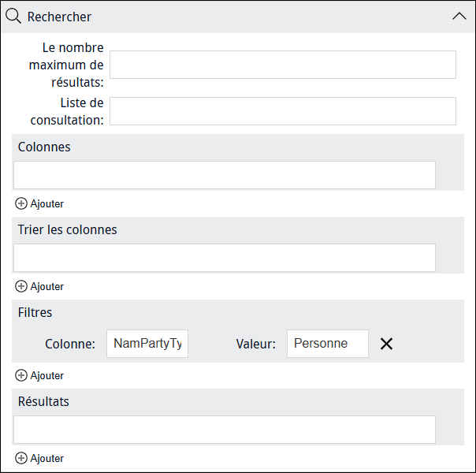
Task: Click the empty field under Résultats
Action: 225,430
